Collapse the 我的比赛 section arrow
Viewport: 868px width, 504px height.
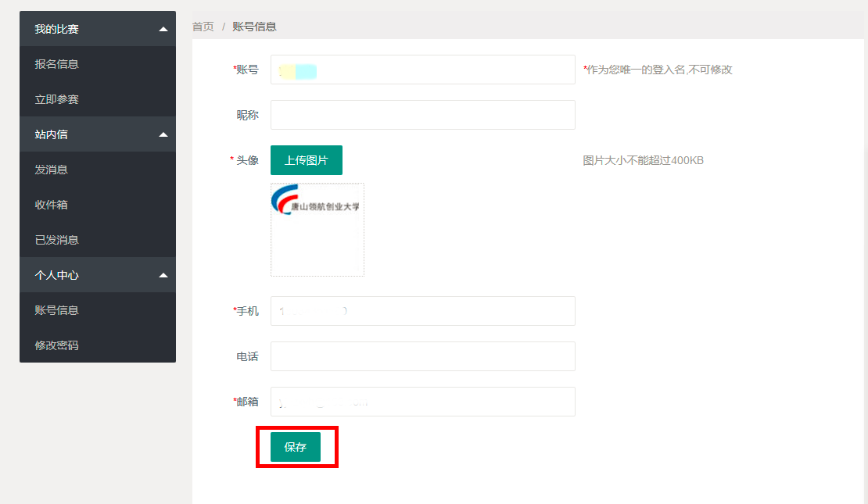(163, 29)
